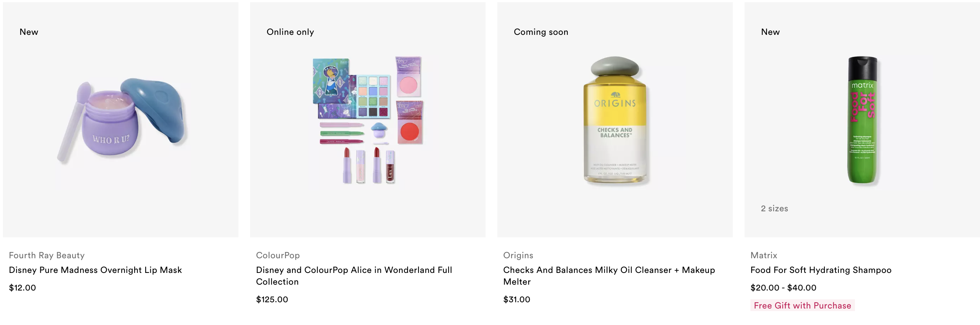The width and height of the screenshot is (980, 325).
Task: Open Disney Pure Madness Overnight Lip Mask title
Action: click(95, 270)
